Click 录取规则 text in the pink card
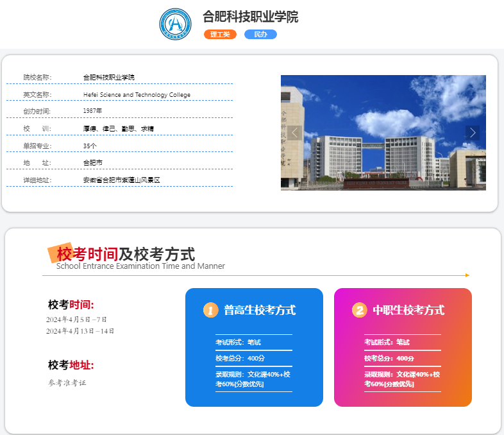The image size is (504, 435). click(402, 379)
